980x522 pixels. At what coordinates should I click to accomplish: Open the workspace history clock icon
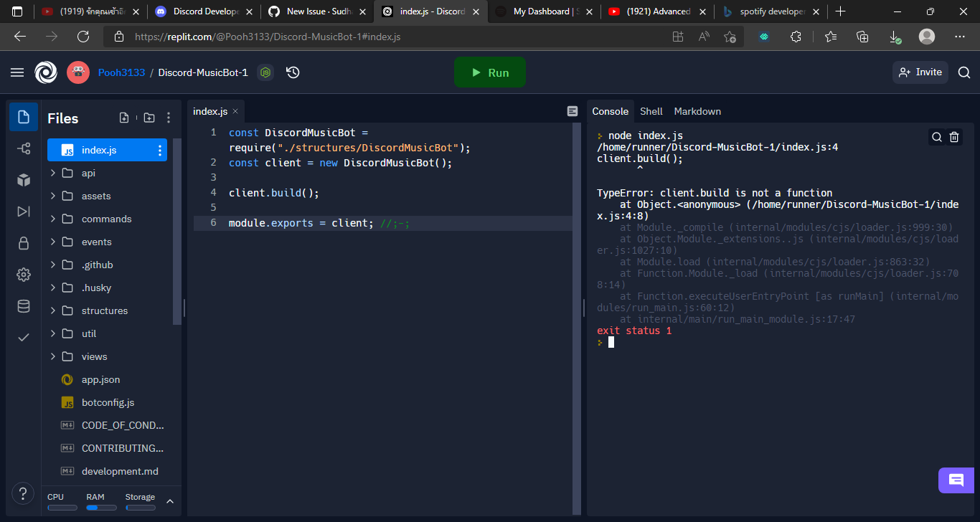292,72
